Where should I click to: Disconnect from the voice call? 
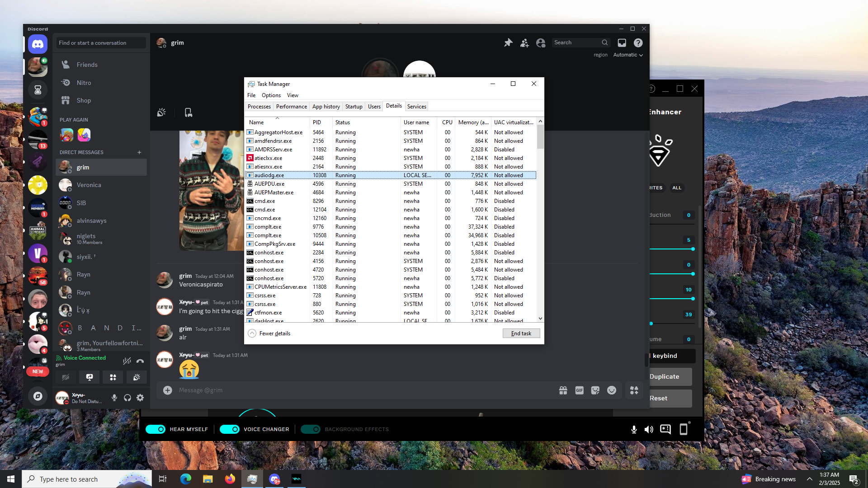[x=140, y=361]
